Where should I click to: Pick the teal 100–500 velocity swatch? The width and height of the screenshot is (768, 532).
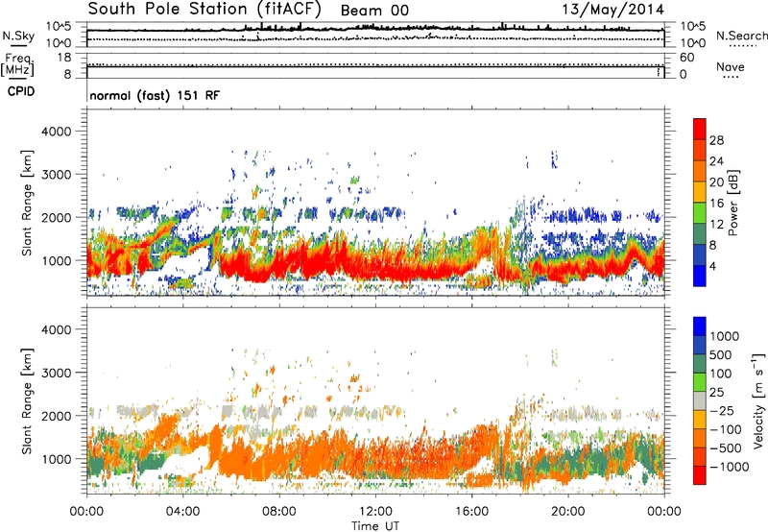pos(700,364)
